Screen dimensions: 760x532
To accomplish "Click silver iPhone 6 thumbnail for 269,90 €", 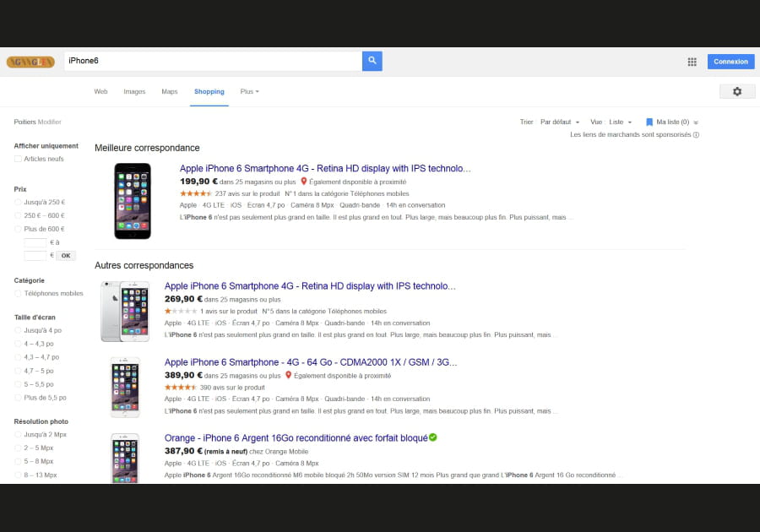I will pyautogui.click(x=125, y=312).
